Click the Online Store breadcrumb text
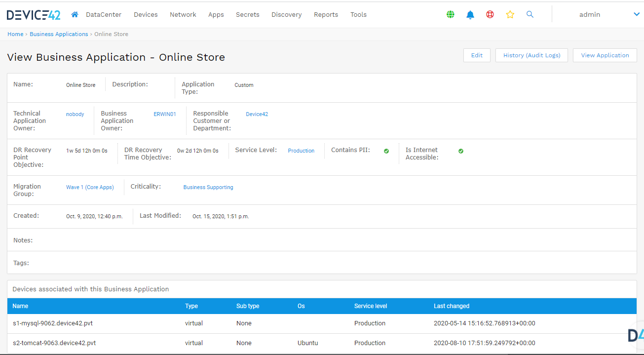Screen dimensions: 644x355 point(111,34)
